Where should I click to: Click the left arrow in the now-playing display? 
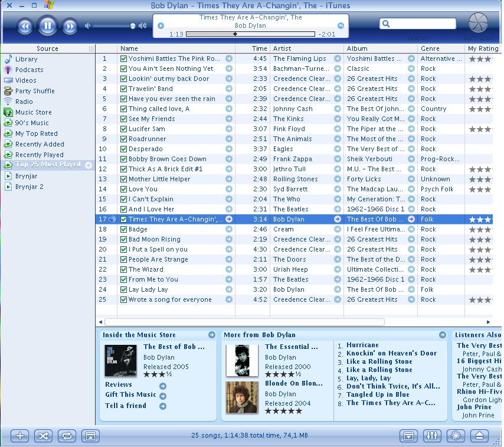click(161, 25)
